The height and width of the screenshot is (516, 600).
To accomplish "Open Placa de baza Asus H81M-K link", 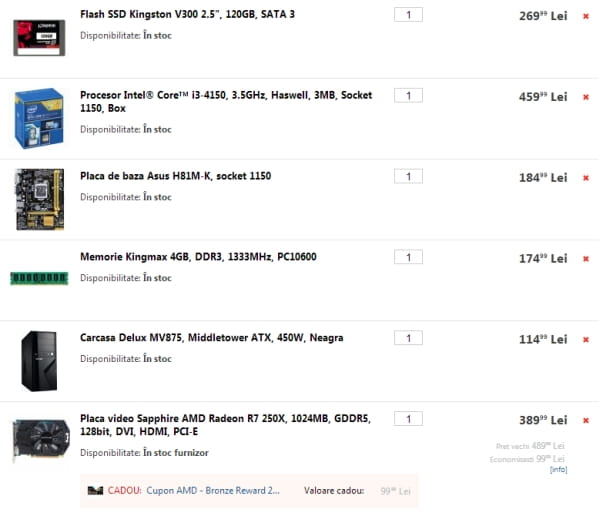I will click(x=175, y=176).
